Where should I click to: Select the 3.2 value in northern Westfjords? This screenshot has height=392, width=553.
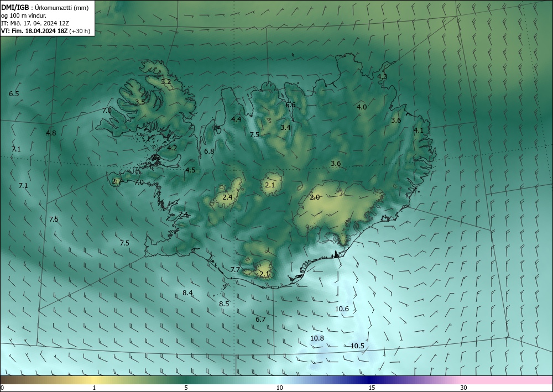point(166,82)
